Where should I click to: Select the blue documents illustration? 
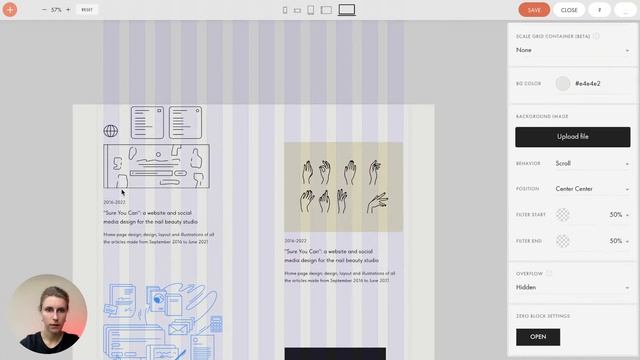pyautogui.click(x=163, y=321)
